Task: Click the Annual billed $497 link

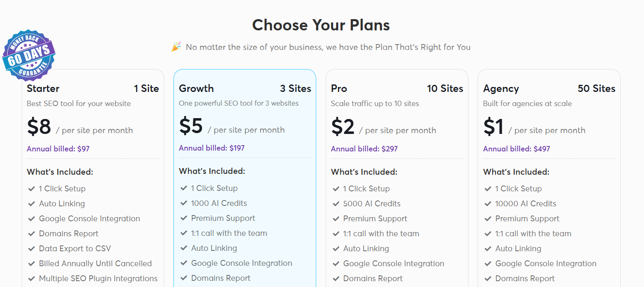Action: (516, 148)
